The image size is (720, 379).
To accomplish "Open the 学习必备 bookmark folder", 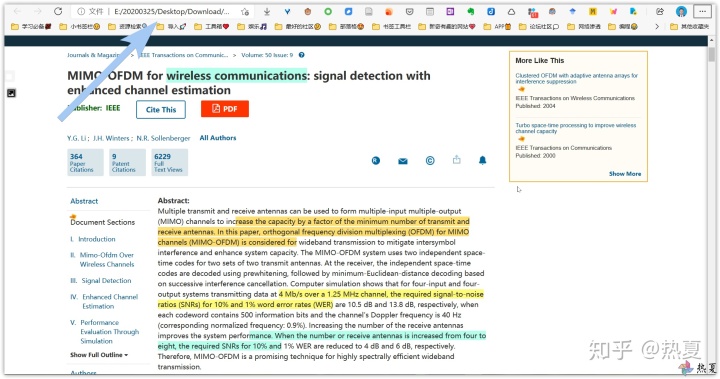I will pos(31,27).
